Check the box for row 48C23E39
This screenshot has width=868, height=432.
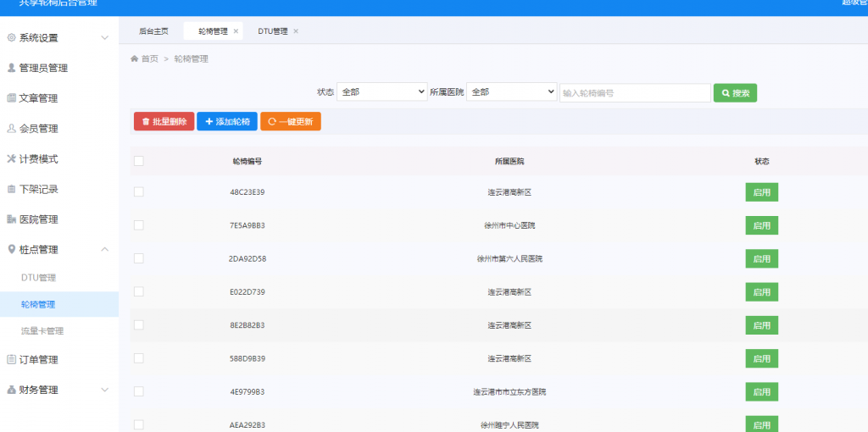pos(139,192)
